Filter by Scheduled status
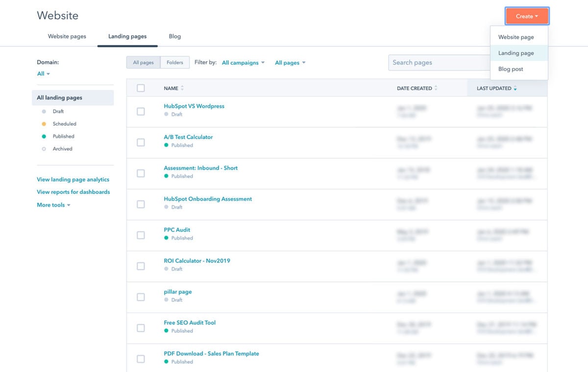This screenshot has height=372, width=588. point(64,124)
